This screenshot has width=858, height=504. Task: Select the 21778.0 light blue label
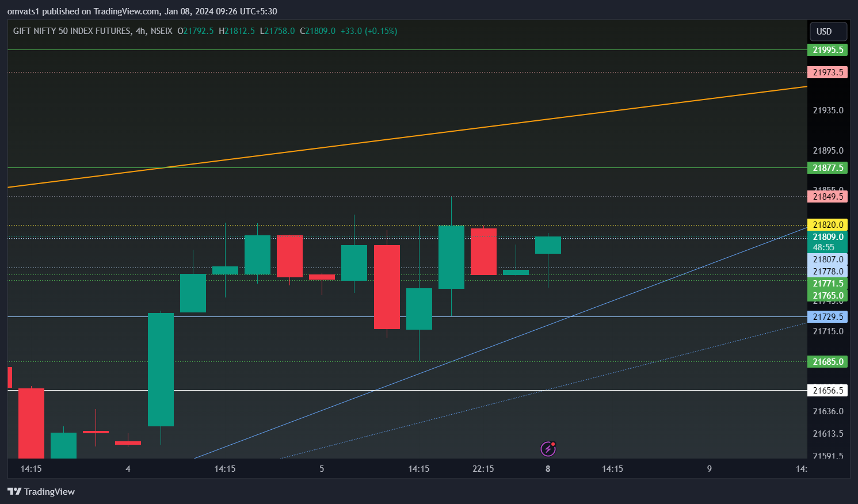(x=828, y=272)
